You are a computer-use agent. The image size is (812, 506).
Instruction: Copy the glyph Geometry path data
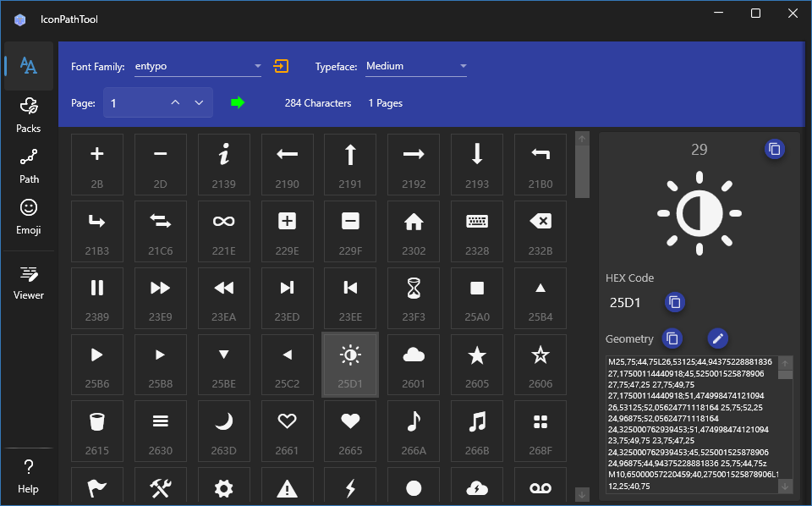click(x=672, y=338)
